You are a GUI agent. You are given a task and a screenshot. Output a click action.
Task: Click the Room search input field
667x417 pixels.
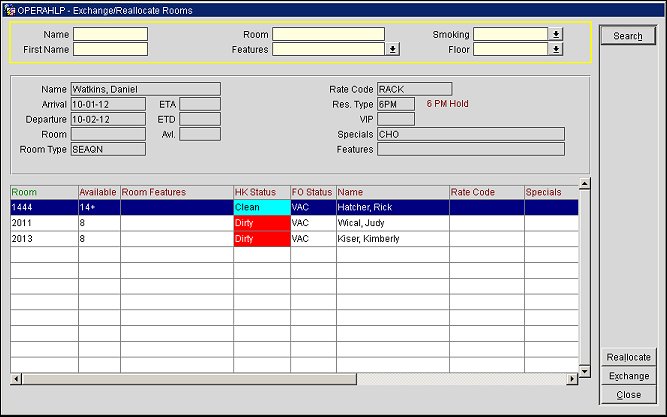(x=328, y=34)
